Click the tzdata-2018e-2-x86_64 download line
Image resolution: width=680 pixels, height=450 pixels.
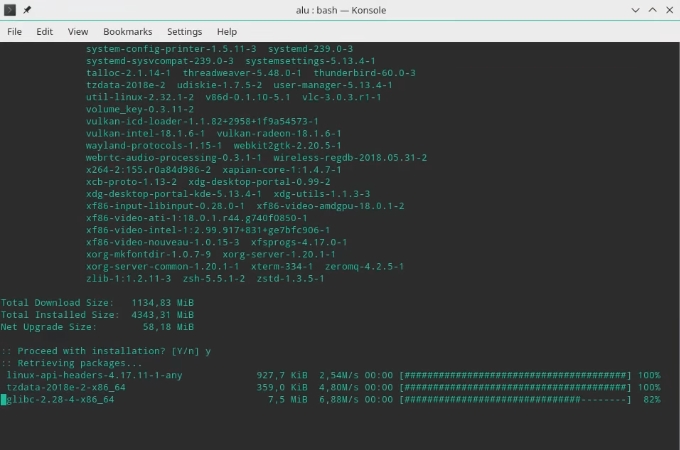coord(333,387)
